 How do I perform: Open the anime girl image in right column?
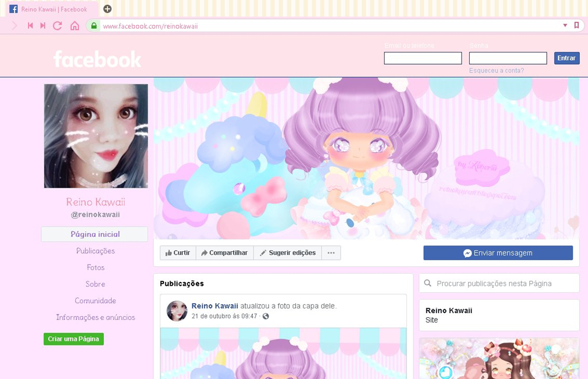(499, 358)
